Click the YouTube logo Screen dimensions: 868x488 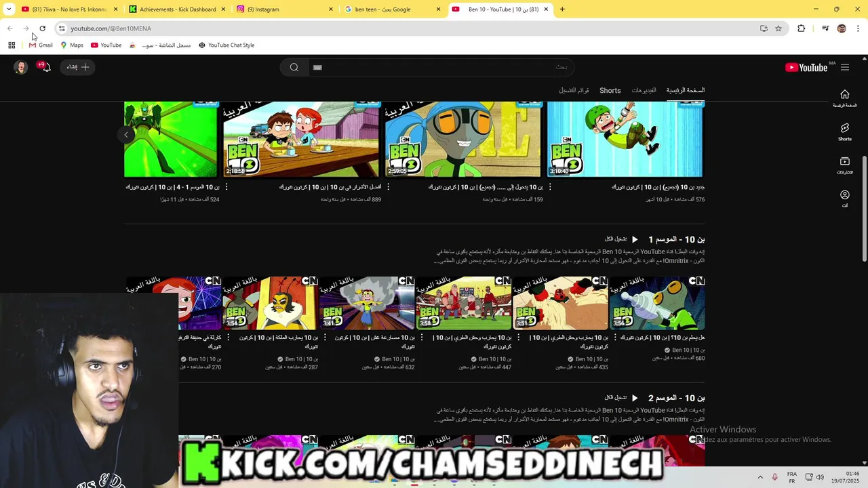pos(806,67)
